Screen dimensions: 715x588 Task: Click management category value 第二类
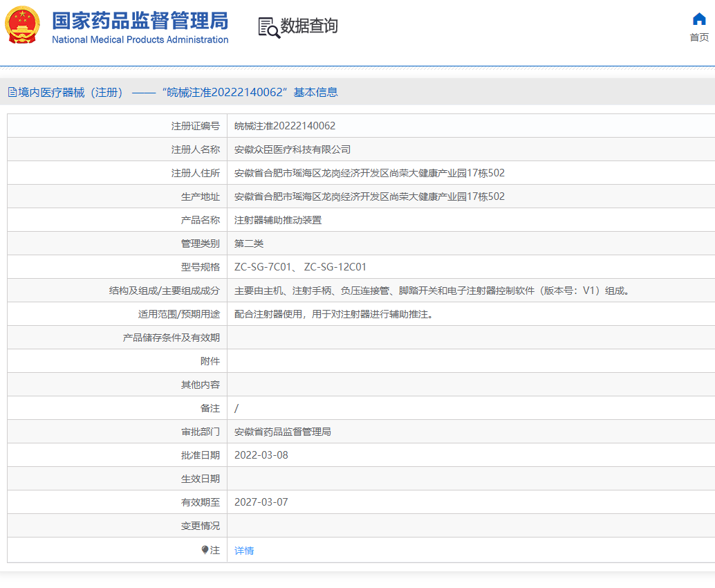pyautogui.click(x=249, y=244)
